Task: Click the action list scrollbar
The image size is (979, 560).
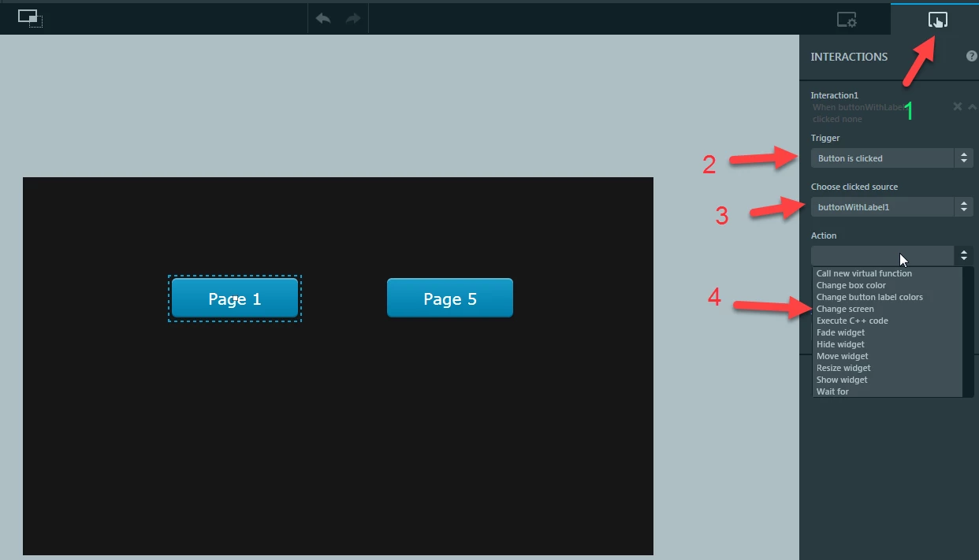Action: [968, 332]
